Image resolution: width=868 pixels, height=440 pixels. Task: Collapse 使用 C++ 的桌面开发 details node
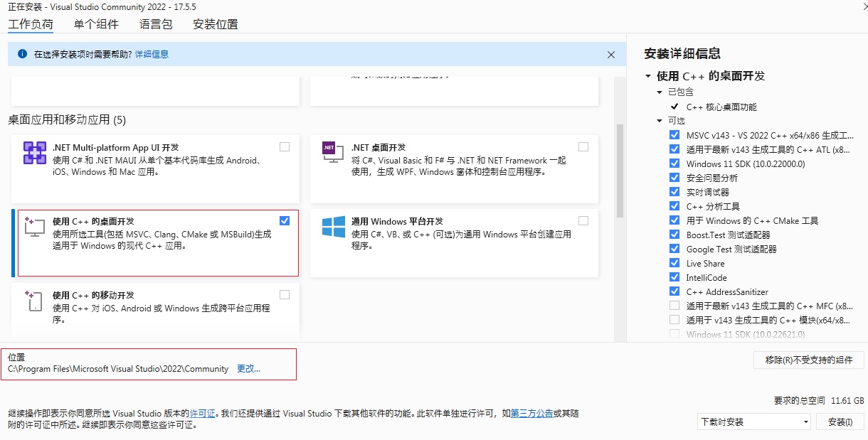coord(648,76)
